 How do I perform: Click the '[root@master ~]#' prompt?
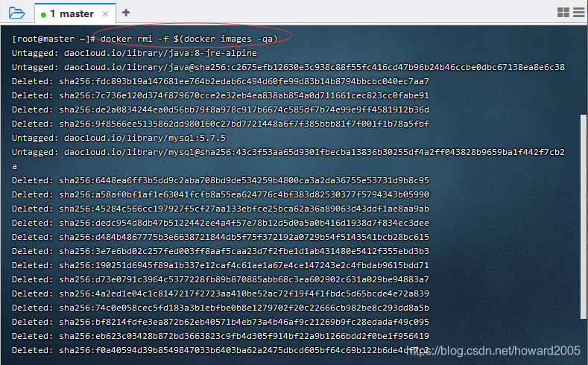[x=53, y=39]
